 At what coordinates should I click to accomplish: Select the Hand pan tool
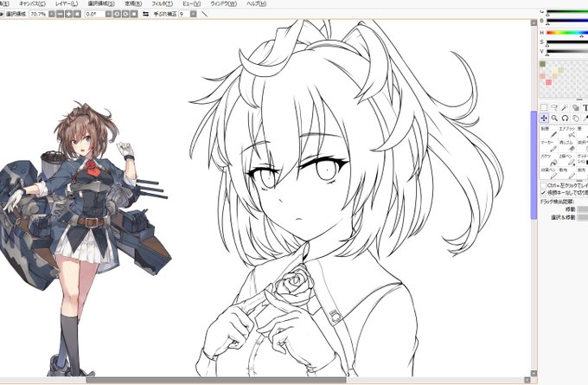576,119
